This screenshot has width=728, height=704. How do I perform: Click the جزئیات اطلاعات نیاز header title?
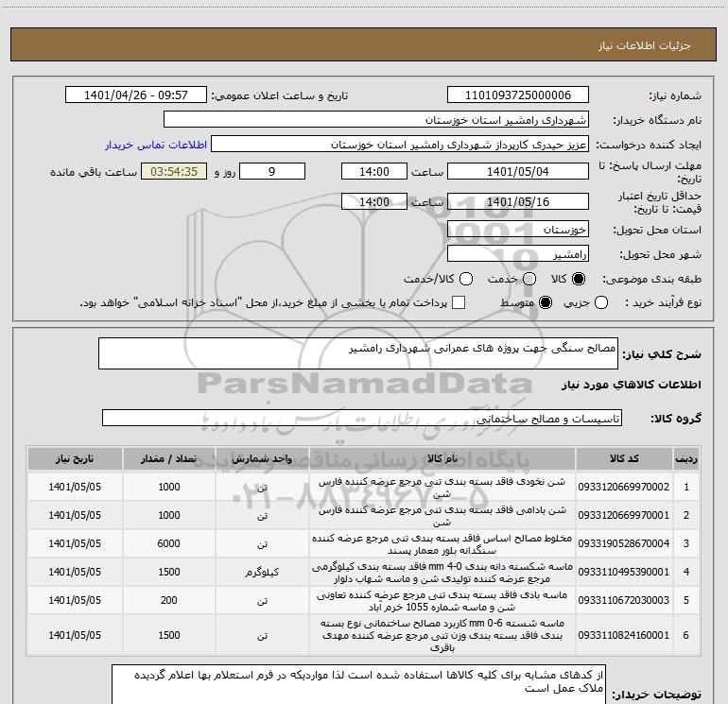(x=645, y=45)
